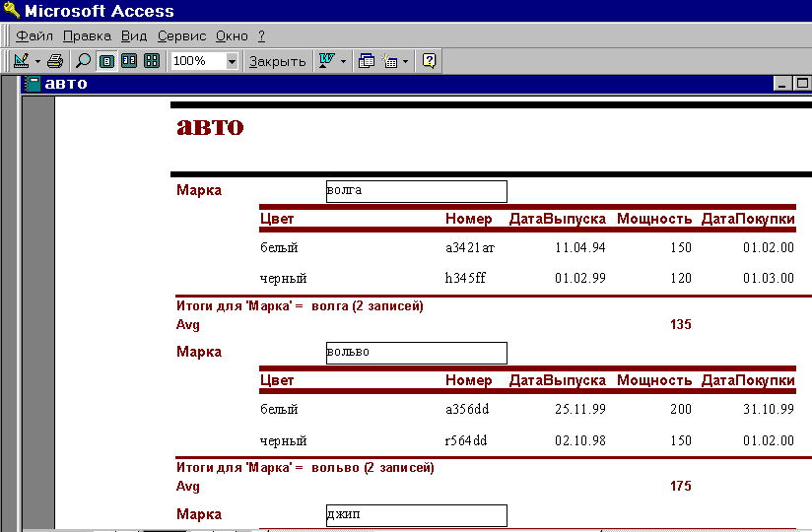Viewport: 812px width, 532px height.
Task: Open the Сервис menu
Action: tap(181, 35)
